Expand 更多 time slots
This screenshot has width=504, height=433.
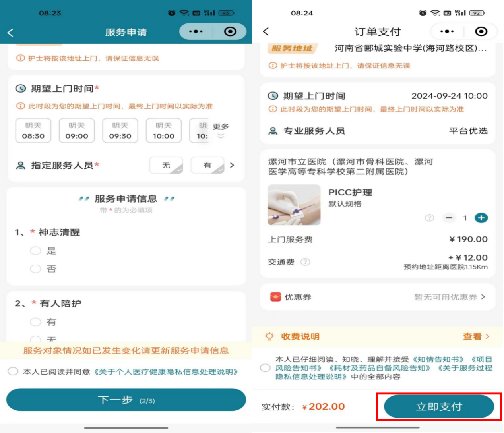click(221, 130)
